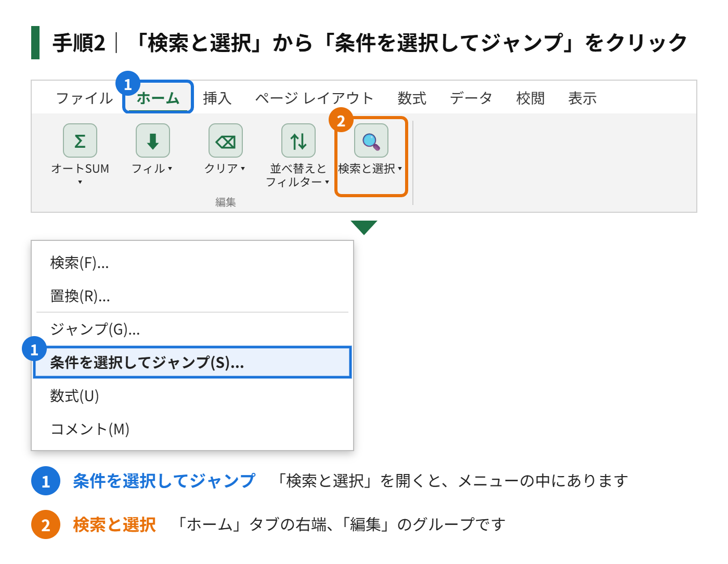
Task: Click the オートSUM label
Action: (x=80, y=169)
